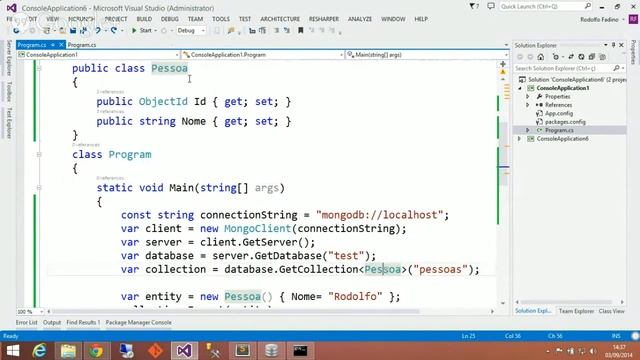Screen dimensions: 640x360
Task: Click the Undo arrow in the toolbar
Action: coord(98,31)
